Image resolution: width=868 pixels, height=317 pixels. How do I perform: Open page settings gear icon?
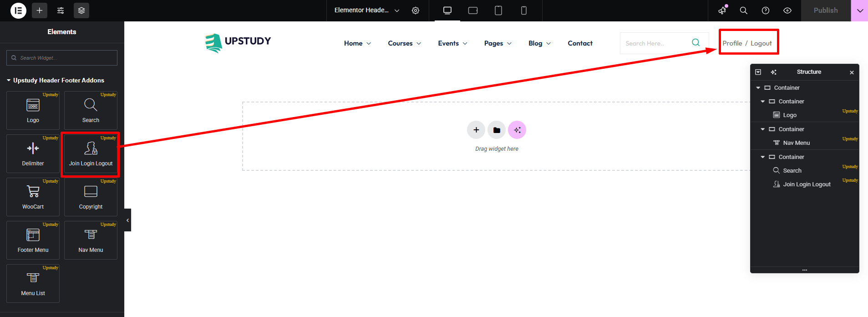[x=416, y=10]
